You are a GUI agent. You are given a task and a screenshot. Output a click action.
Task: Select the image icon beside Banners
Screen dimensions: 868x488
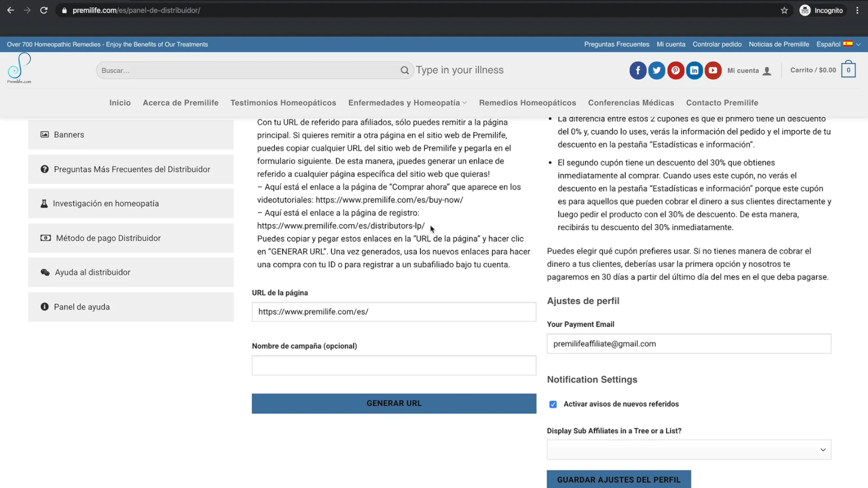pos(44,134)
